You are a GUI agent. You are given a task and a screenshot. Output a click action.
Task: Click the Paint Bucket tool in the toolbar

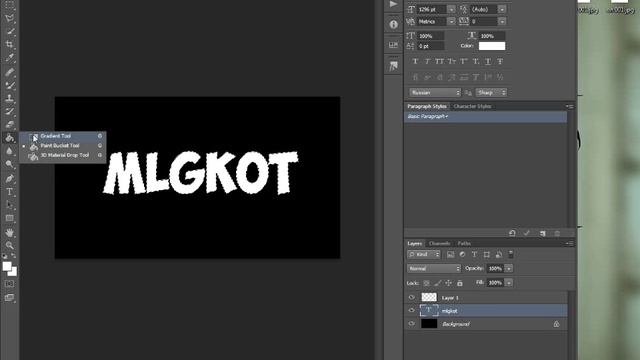tap(9, 138)
